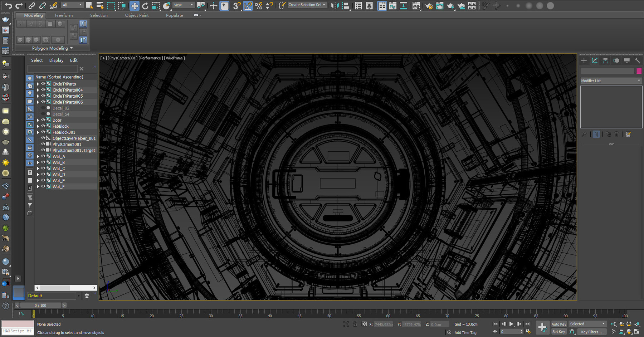Toggle Angle Snap in the main toolbar
This screenshot has height=337, width=644.
coord(248,5)
